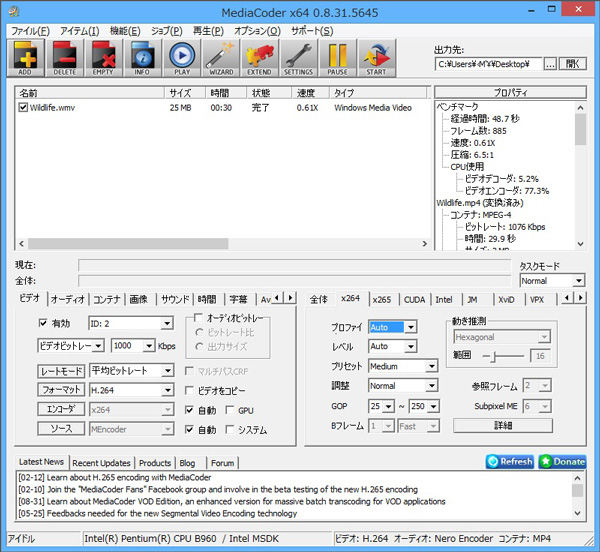This screenshot has height=552, width=600.
Task: Enable the オーディオビットレート checkbox
Action: click(198, 318)
